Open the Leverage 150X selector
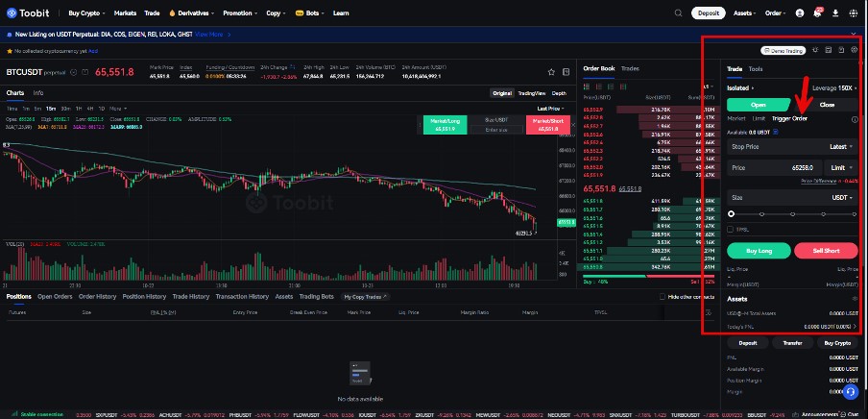The width and height of the screenshot is (868, 419). pos(834,88)
